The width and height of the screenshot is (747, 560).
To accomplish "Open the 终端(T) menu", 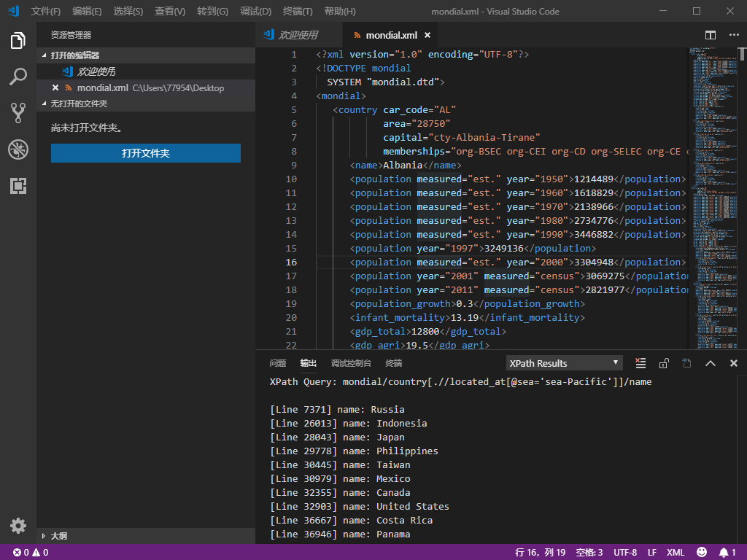I will [x=298, y=12].
